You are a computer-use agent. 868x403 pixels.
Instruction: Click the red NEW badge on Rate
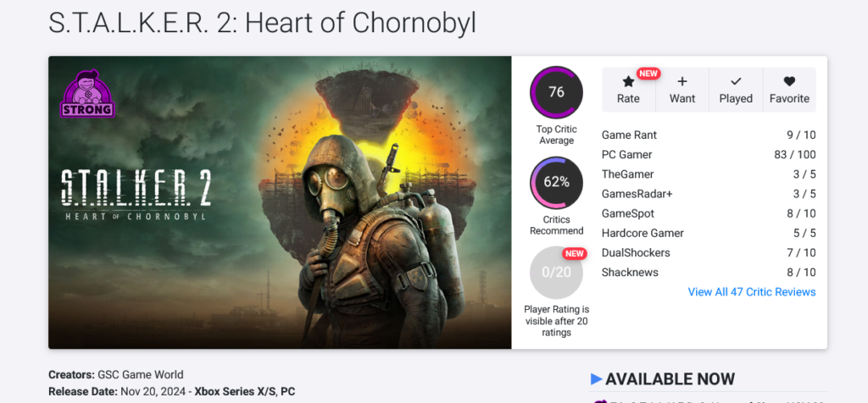coord(648,74)
